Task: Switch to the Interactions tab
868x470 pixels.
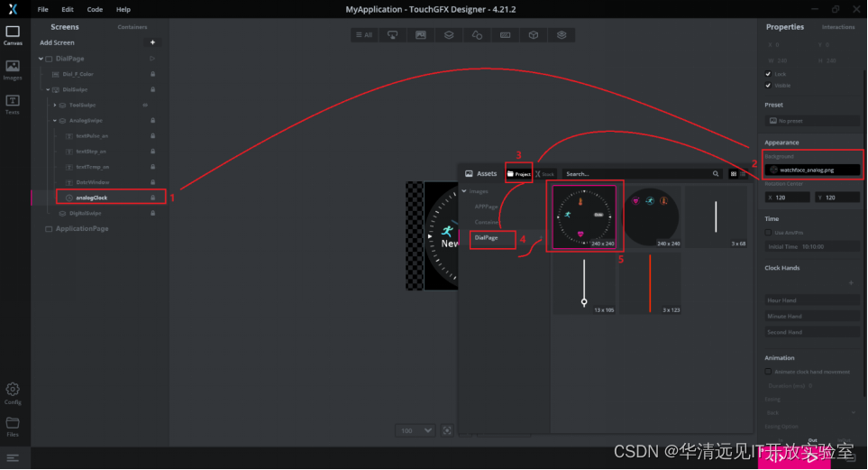Action: click(x=837, y=26)
